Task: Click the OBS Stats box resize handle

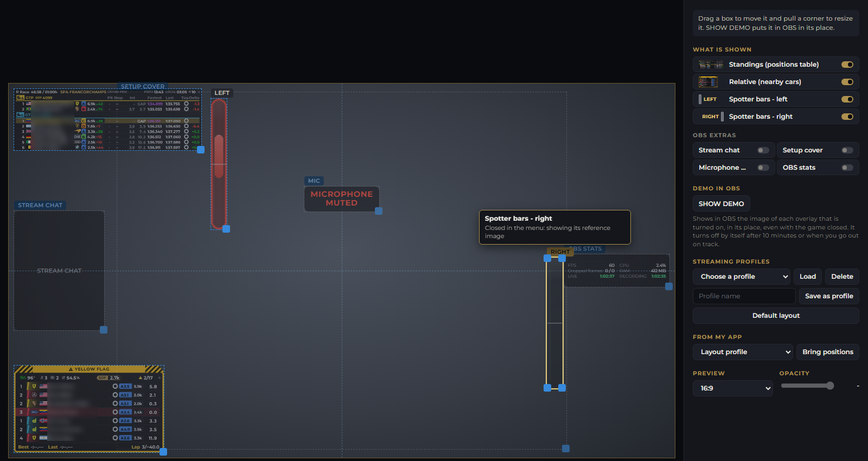Action: (x=669, y=286)
